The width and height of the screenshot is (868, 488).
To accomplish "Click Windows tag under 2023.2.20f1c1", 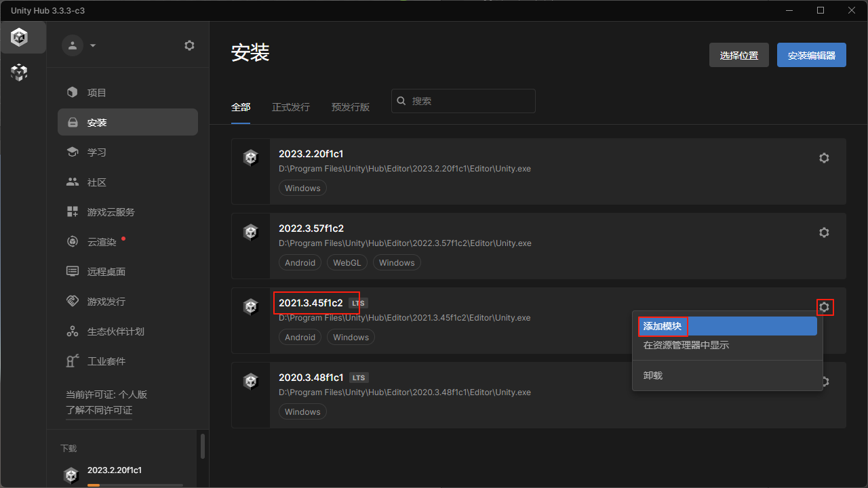I will (302, 188).
